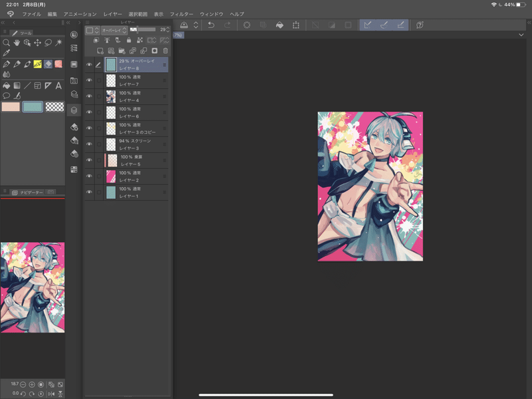This screenshot has height=399, width=532.
Task: Switch to the ナビゲーター tab
Action: tap(27, 192)
